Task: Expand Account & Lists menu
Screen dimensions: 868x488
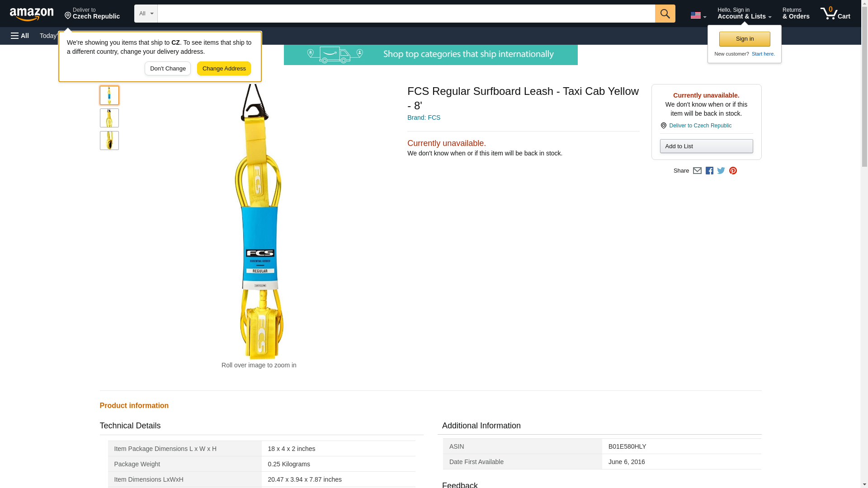Action: pos(744,13)
